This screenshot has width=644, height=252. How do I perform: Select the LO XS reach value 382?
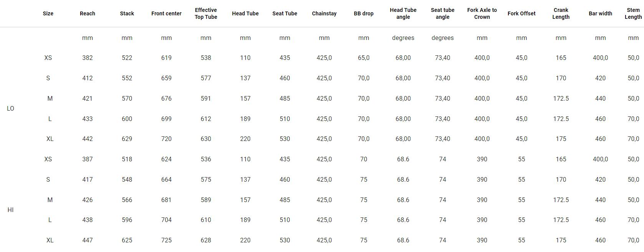click(x=87, y=58)
